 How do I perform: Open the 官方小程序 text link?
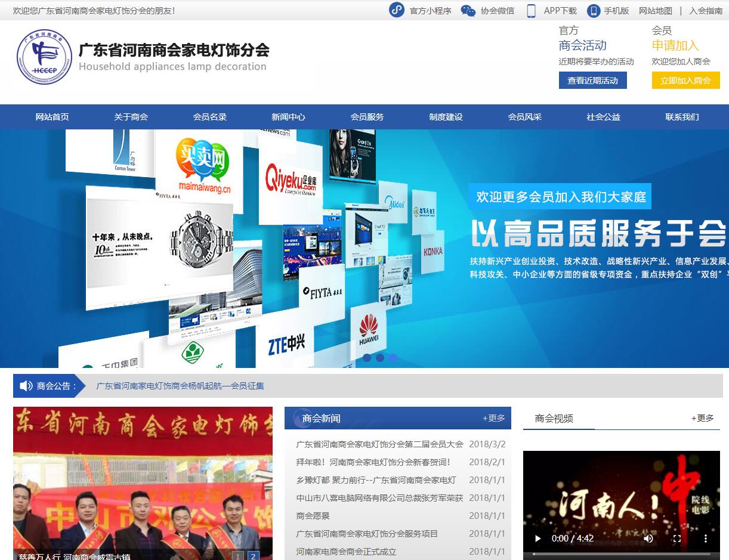click(x=431, y=11)
